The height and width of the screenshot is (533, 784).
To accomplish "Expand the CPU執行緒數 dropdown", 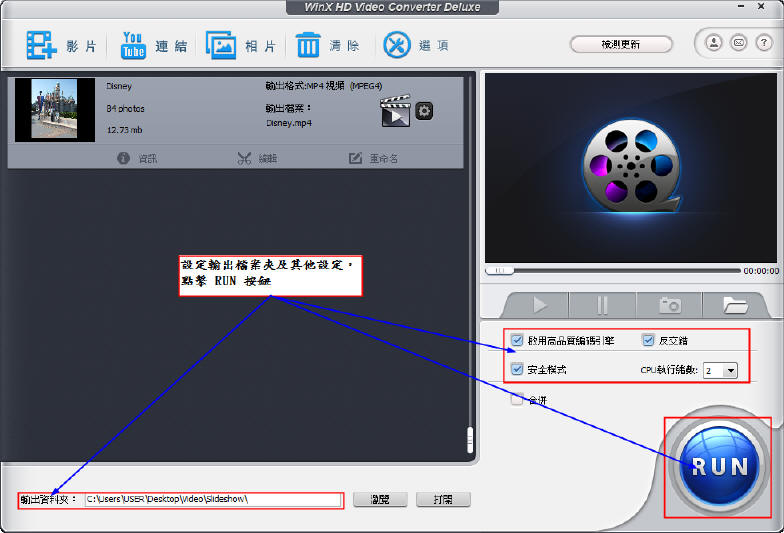I will pyautogui.click(x=730, y=371).
